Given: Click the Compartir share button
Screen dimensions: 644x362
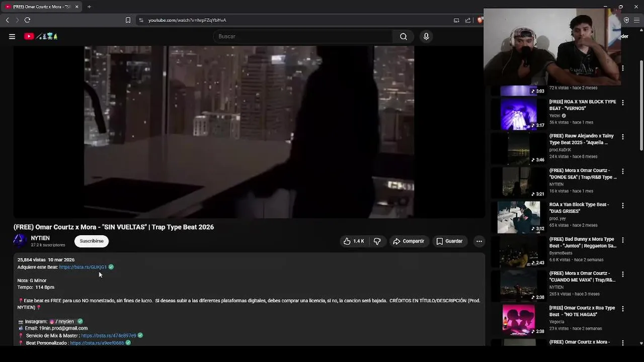Looking at the screenshot, I should [x=409, y=241].
